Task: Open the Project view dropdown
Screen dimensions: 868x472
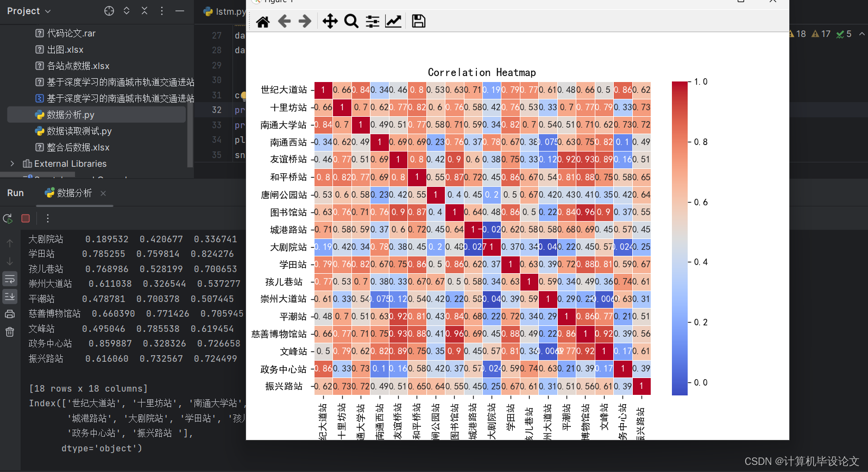Action: click(x=29, y=11)
